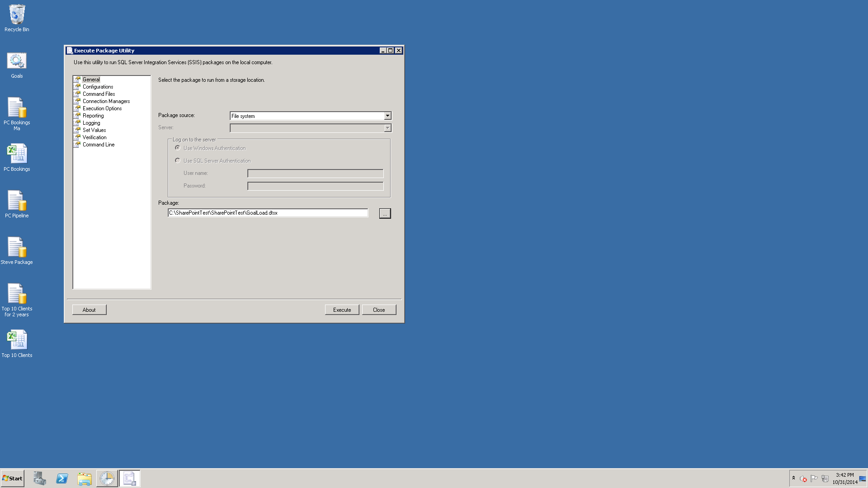Go to the Set Values page
The height and width of the screenshot is (488, 868).
pos(94,130)
